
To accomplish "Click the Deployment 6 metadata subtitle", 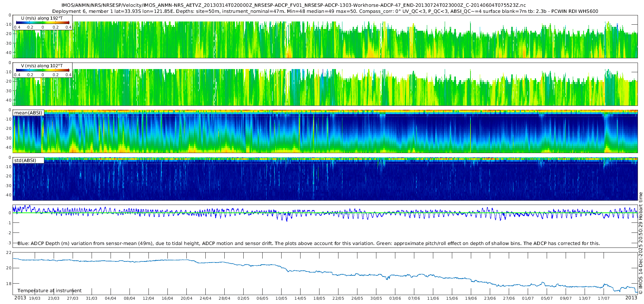I will (326, 11).
